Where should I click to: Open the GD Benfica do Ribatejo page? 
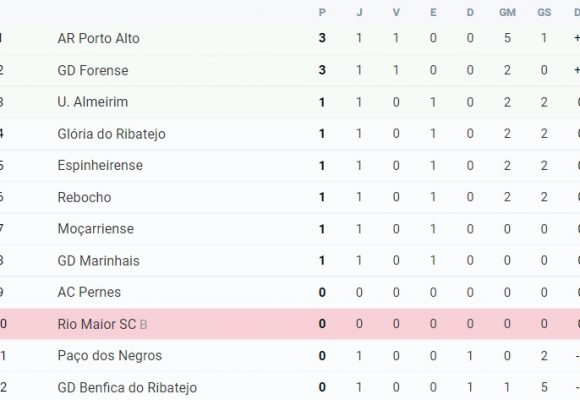click(127, 387)
